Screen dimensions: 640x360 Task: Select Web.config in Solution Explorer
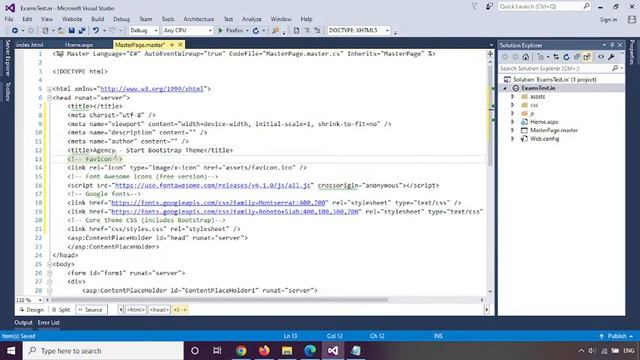[x=544, y=139]
